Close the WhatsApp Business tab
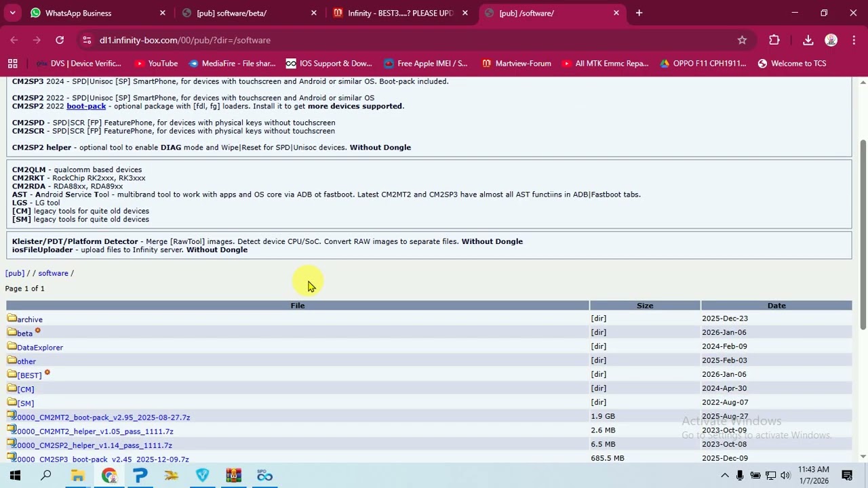This screenshot has height=488, width=868. tap(163, 13)
